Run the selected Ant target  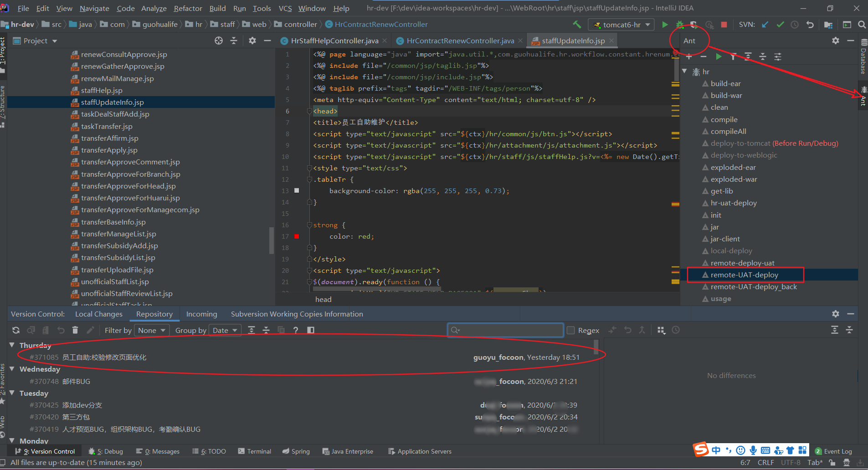click(719, 56)
